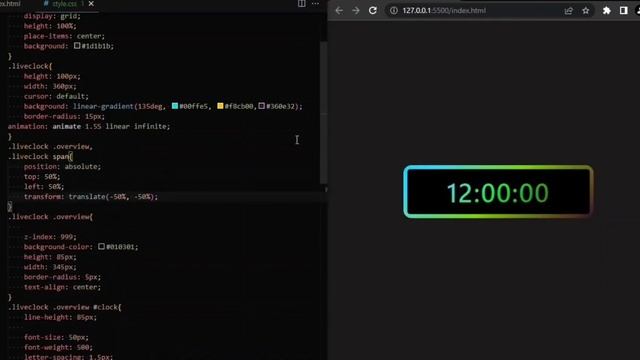The image size is (640, 360).
Task: Bookmark this page with the star icon
Action: click(586, 11)
